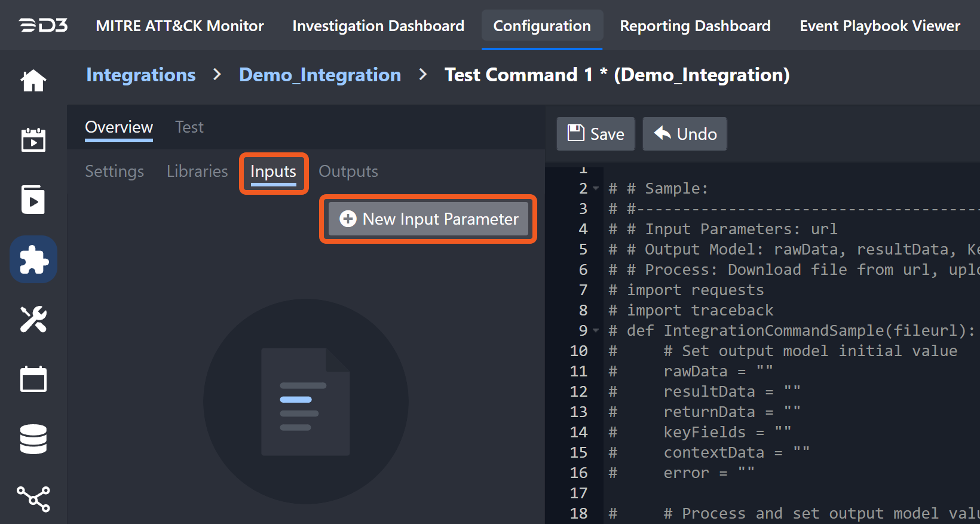Screen dimensions: 980x524
Task: Select the Libraries sub-tab
Action: [197, 171]
